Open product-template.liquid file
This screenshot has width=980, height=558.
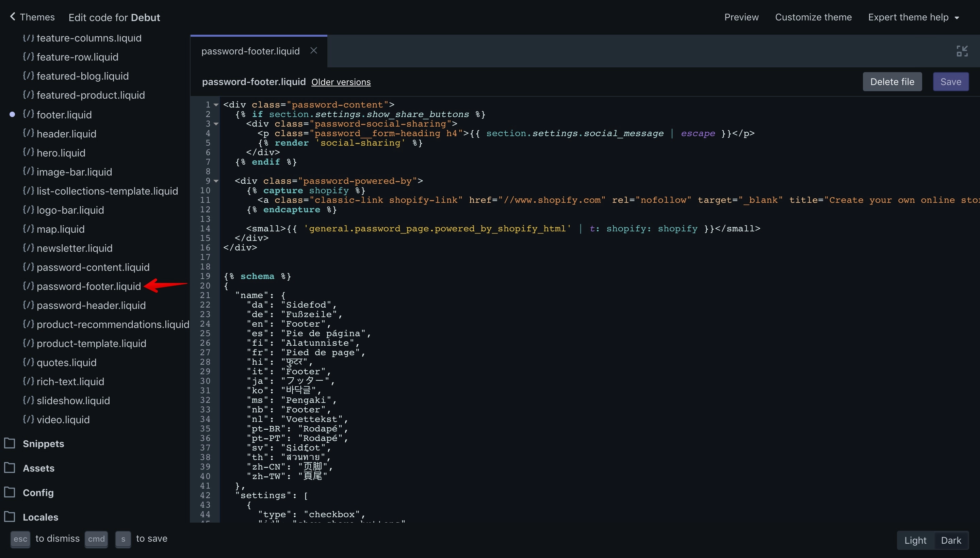tap(91, 344)
